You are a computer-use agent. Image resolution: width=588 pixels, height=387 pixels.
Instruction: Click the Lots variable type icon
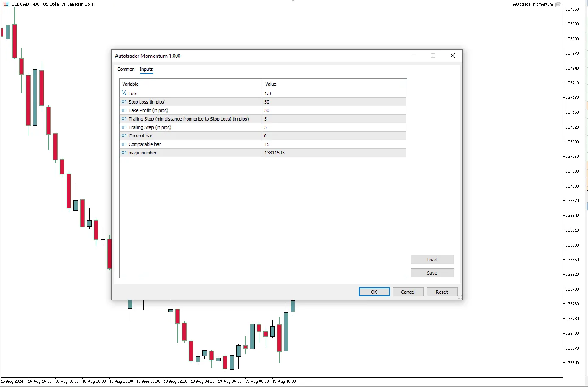124,93
